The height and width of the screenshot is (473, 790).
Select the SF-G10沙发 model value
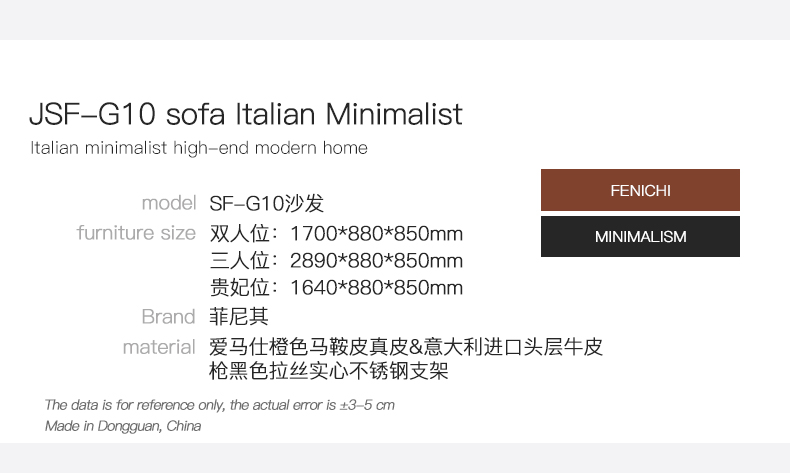pyautogui.click(x=267, y=204)
